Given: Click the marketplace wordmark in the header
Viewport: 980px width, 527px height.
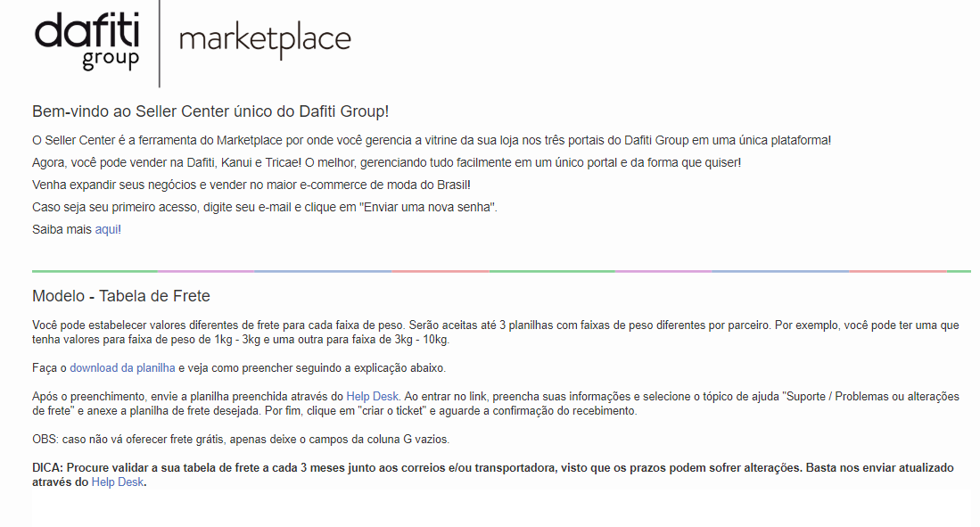Looking at the screenshot, I should click(265, 40).
